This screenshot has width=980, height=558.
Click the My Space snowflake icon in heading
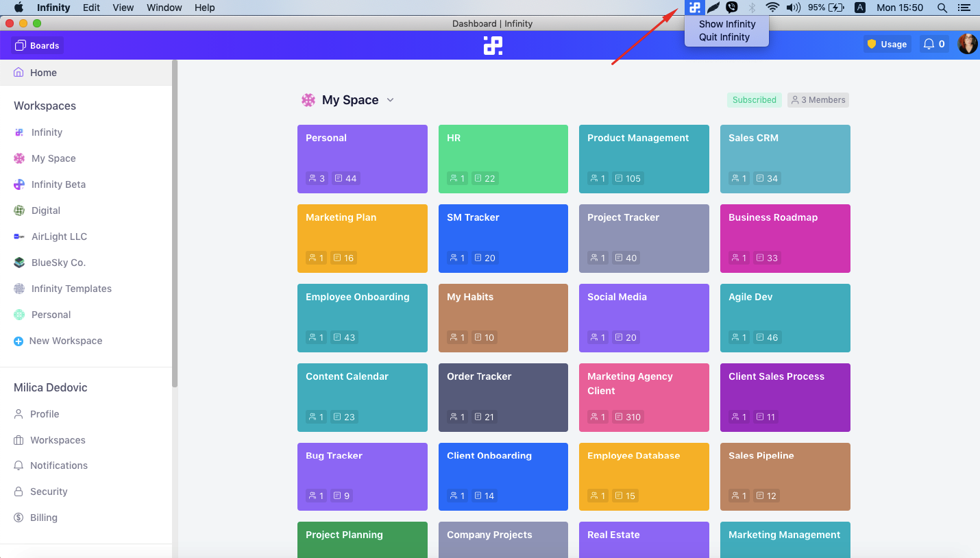pyautogui.click(x=308, y=100)
